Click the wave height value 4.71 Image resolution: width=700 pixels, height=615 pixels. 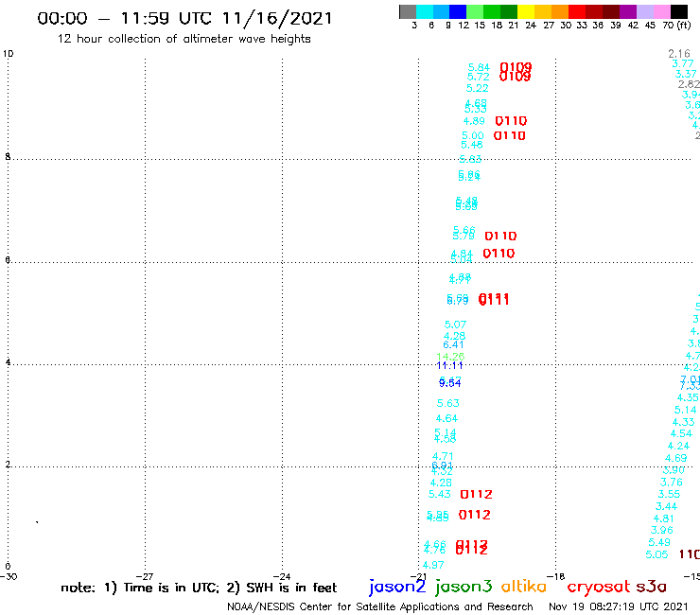pos(443,456)
